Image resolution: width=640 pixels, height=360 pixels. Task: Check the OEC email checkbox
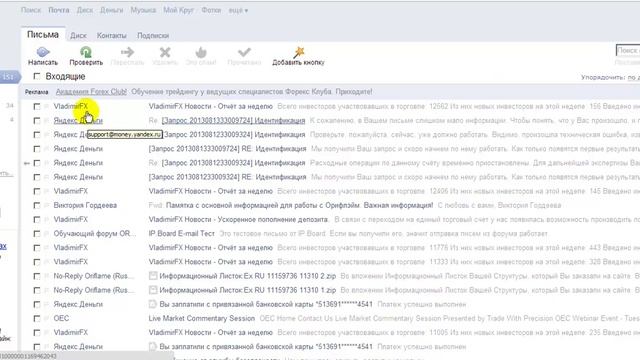click(37, 318)
